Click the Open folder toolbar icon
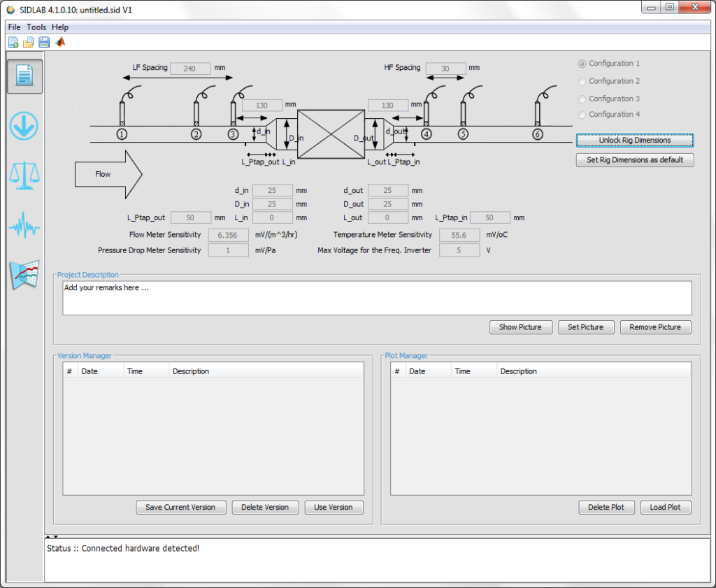Viewport: 716px width, 588px height. point(28,43)
